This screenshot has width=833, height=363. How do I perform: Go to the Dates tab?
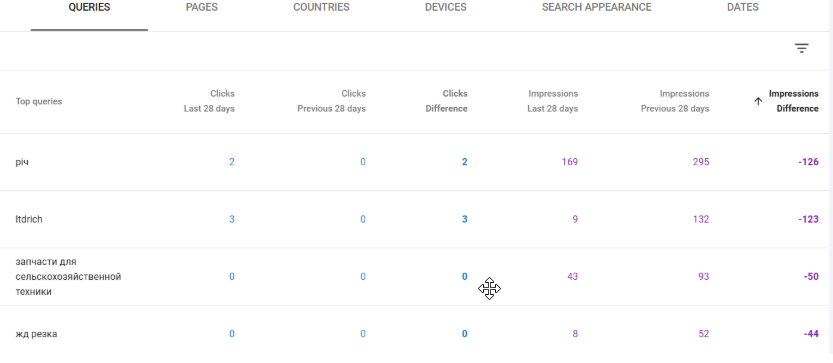(x=743, y=7)
